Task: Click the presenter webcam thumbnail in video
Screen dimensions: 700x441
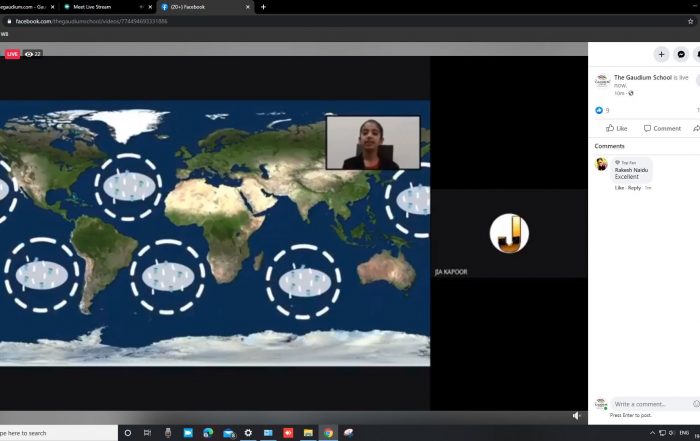Action: [373, 143]
